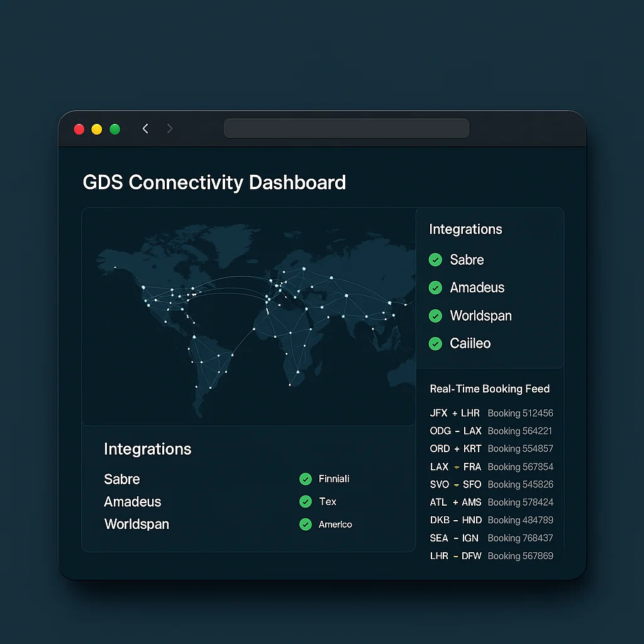
Task: Click the yellow traffic light control
Action: pyautogui.click(x=96, y=129)
